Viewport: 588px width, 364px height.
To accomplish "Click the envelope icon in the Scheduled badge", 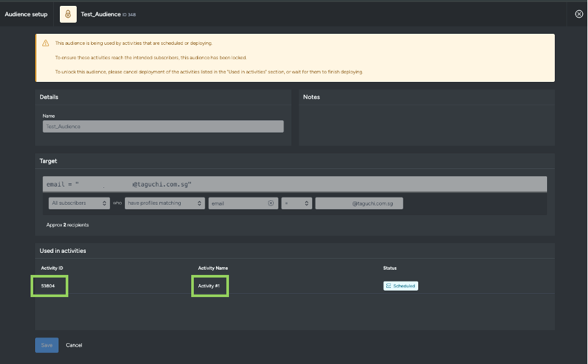I will (x=388, y=286).
